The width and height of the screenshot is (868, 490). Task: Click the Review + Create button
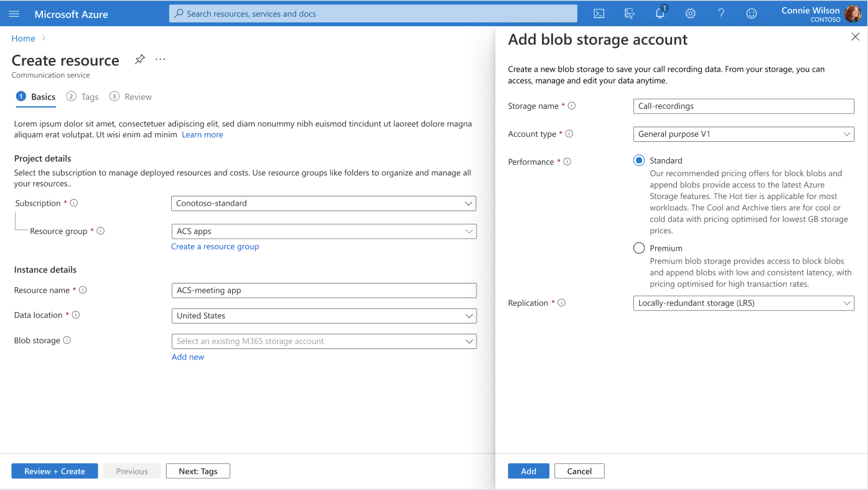pos(55,471)
